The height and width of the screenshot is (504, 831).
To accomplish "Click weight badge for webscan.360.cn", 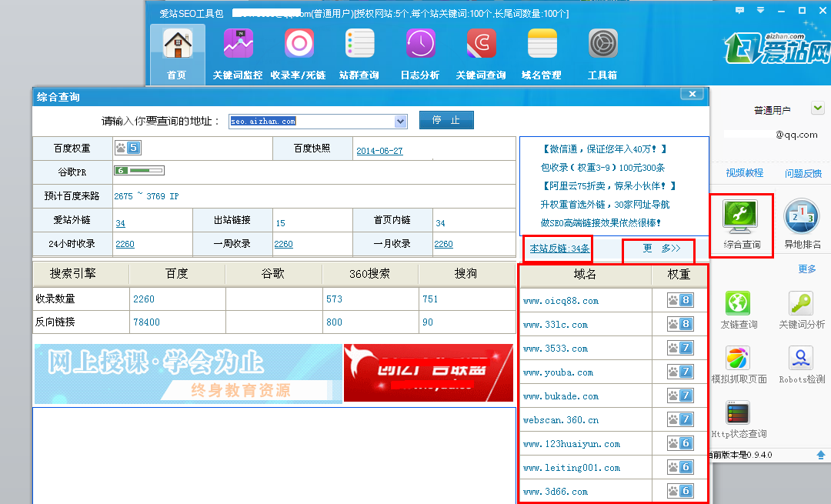I will point(680,419).
